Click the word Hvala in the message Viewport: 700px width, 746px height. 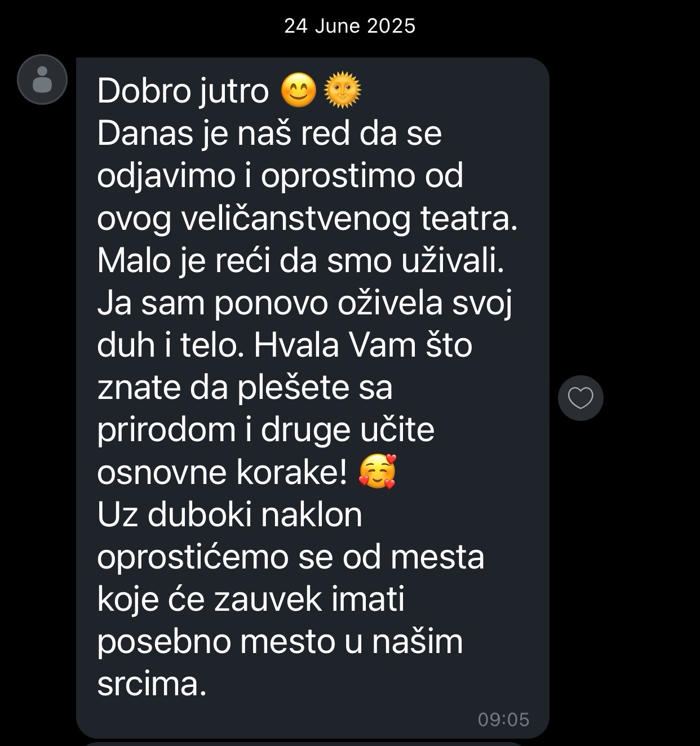pyautogui.click(x=296, y=345)
